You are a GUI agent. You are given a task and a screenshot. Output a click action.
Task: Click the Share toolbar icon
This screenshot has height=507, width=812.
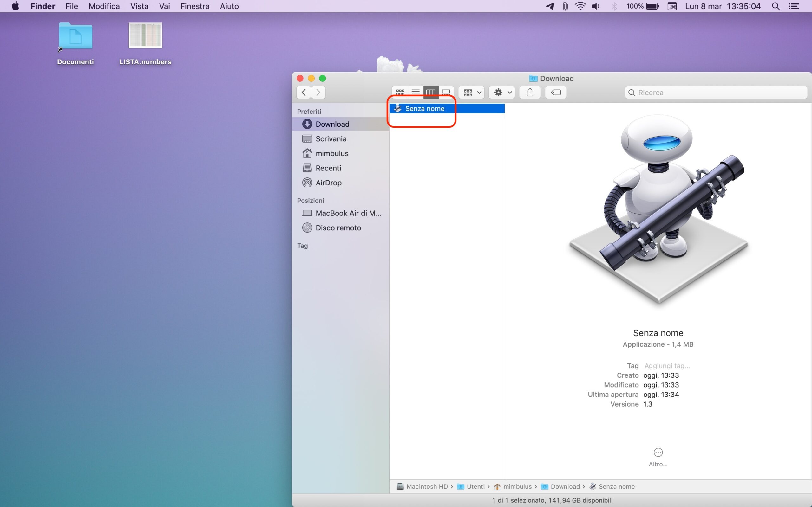tap(530, 92)
